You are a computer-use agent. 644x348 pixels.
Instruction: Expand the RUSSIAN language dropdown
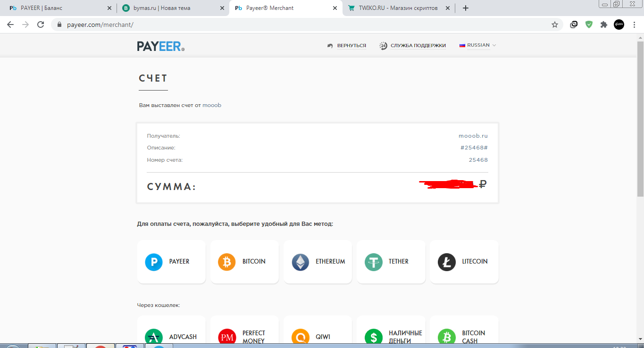(478, 45)
